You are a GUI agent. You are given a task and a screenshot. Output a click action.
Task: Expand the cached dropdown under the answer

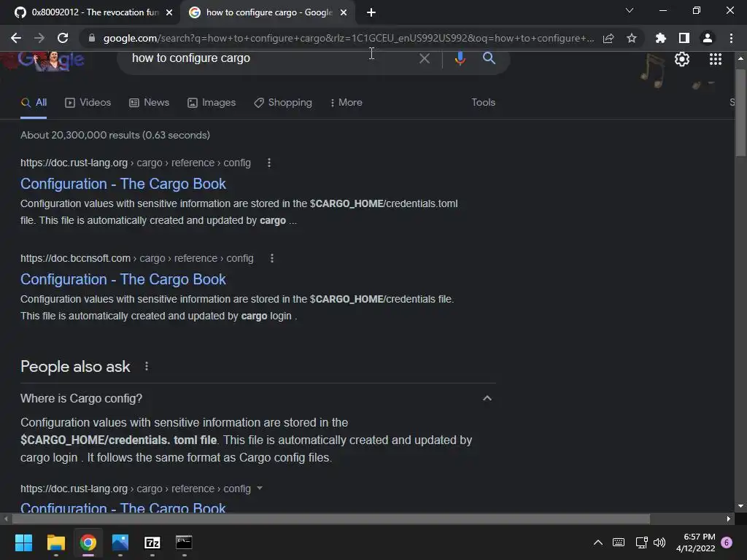pyautogui.click(x=260, y=488)
